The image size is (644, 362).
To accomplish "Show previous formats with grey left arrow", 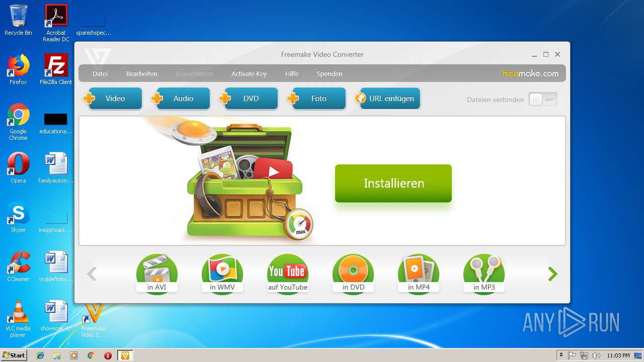I will (x=92, y=274).
